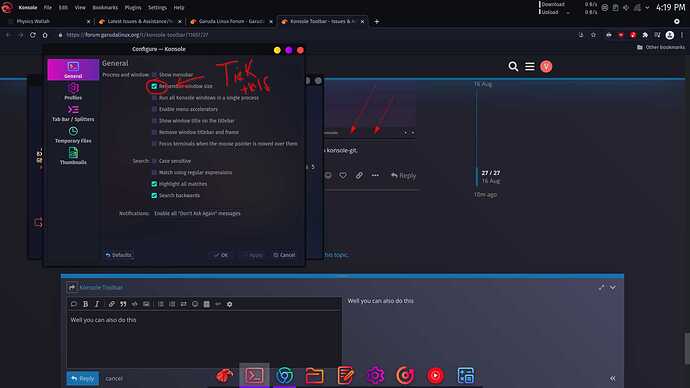Like the post with the heart icon
The image size is (690, 388).
pos(343,176)
